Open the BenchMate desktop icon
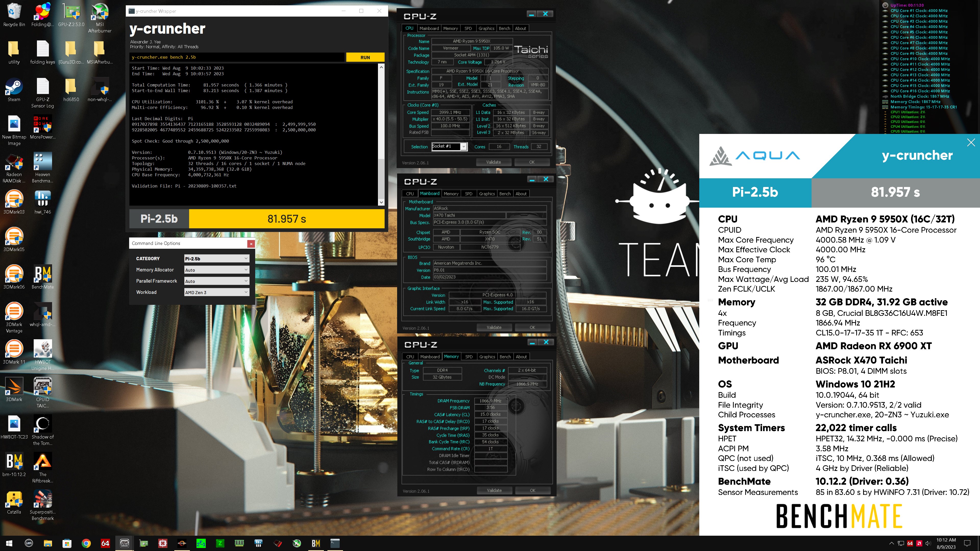980x551 pixels. tap(43, 277)
